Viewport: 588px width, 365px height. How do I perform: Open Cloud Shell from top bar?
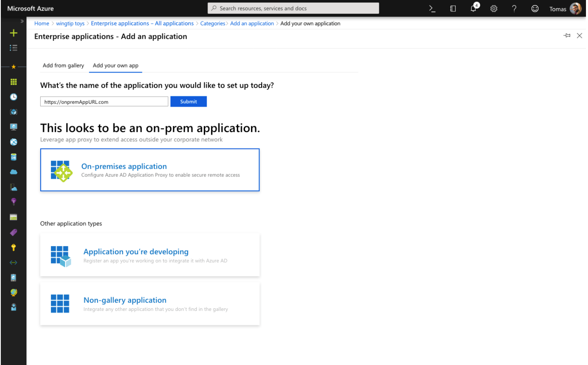pyautogui.click(x=433, y=9)
